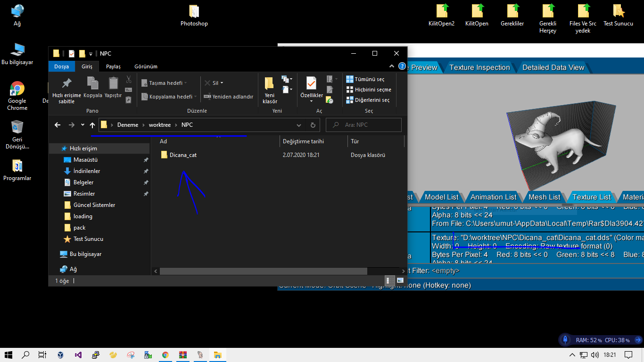Screen dimensions: 644x362
Task: Open taskbar search magnifier
Action: (x=26, y=355)
